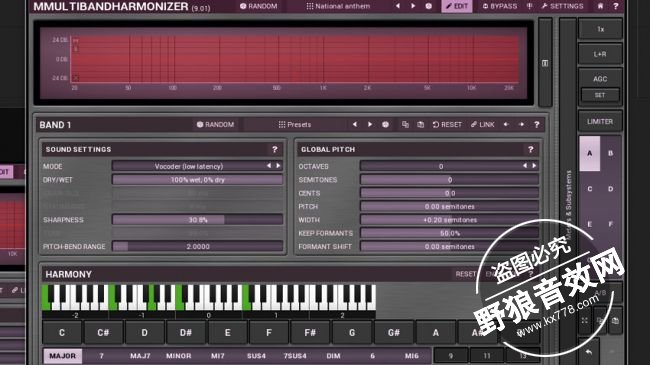Click Band 1 LINK button
Viewport: 650px width, 365px height.
[x=483, y=124]
